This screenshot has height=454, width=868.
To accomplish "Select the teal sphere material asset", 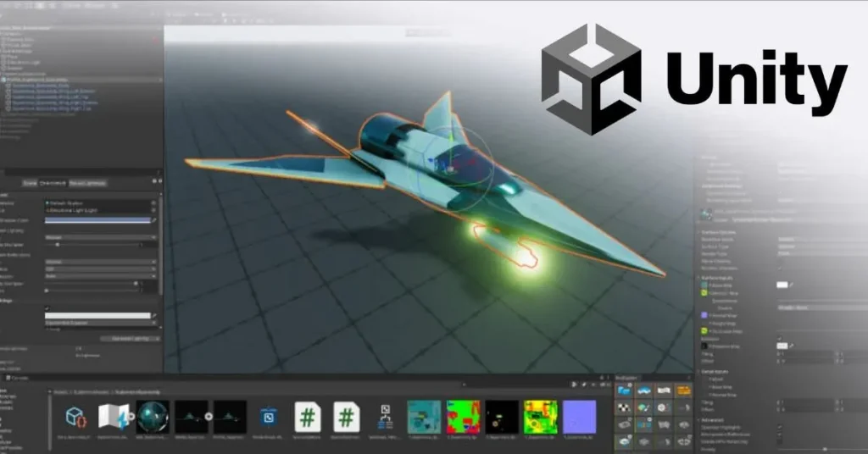I will tap(153, 417).
